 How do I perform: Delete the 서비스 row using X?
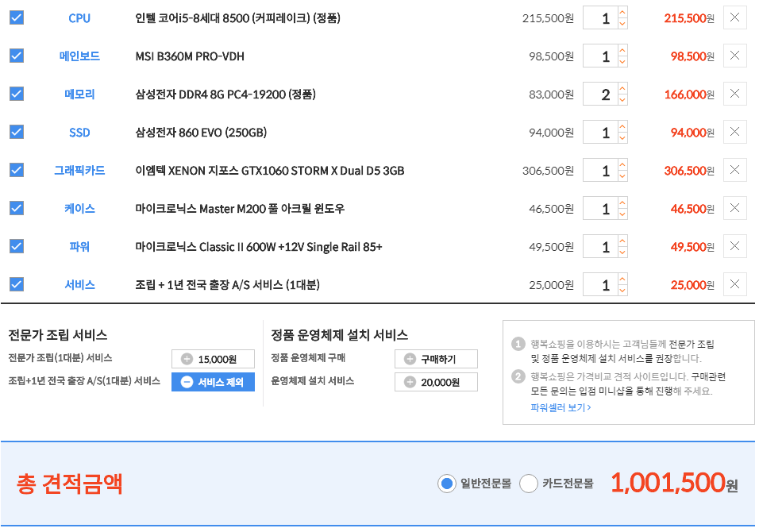click(734, 284)
